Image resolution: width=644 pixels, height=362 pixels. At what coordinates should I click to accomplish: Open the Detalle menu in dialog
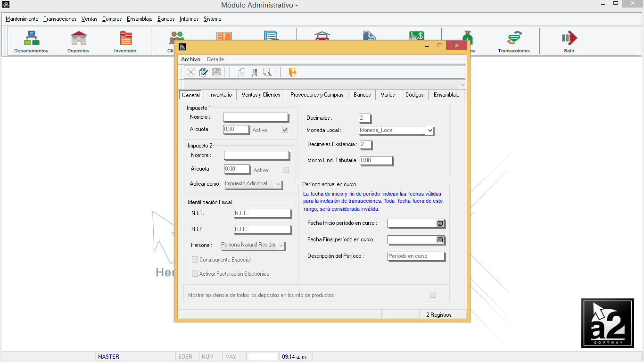215,59
